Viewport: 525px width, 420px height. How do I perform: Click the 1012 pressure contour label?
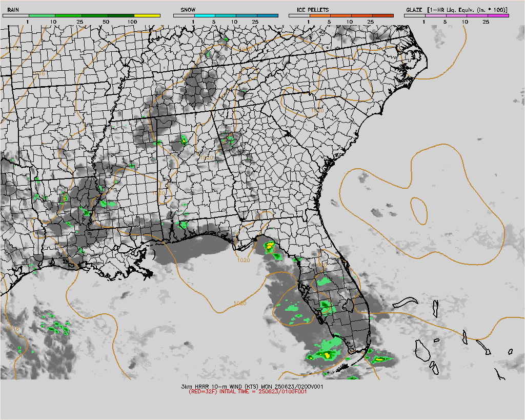pyautogui.click(x=12, y=49)
